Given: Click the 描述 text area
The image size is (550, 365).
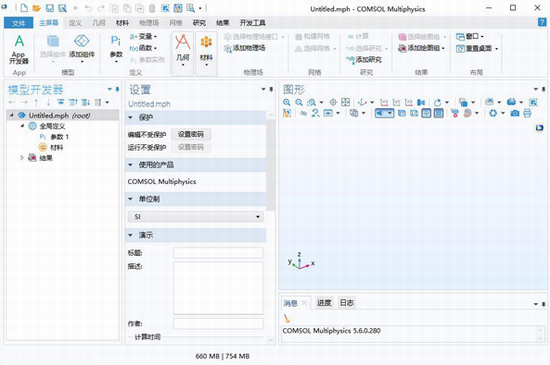Looking at the screenshot, I should click(x=218, y=288).
